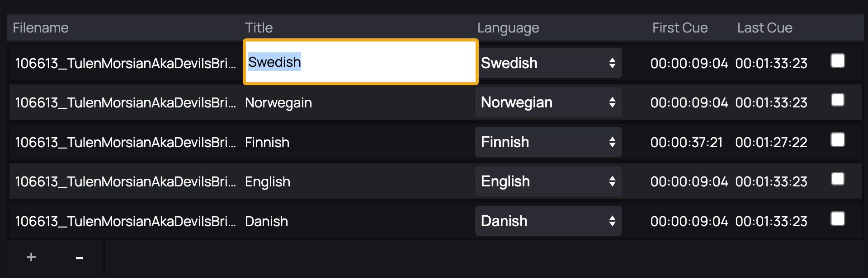Viewport: 868px width, 278px height.
Task: Open the Norwegian language dropdown
Action: click(548, 102)
